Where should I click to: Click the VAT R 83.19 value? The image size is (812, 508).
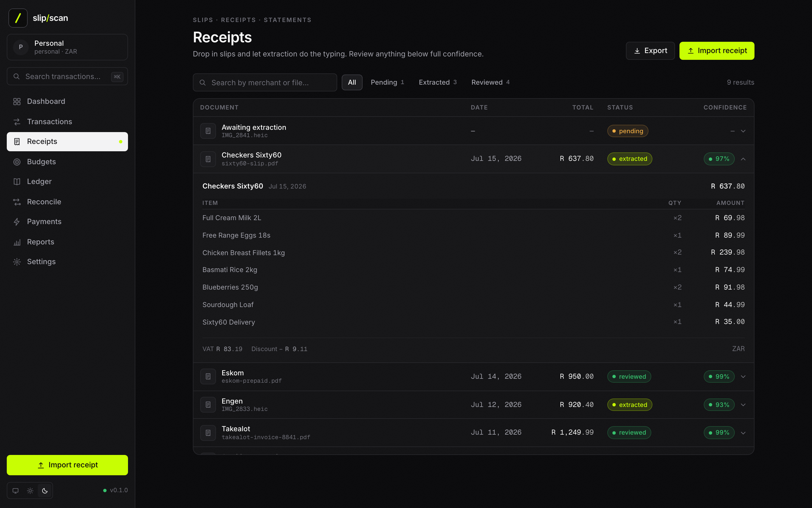(222, 349)
